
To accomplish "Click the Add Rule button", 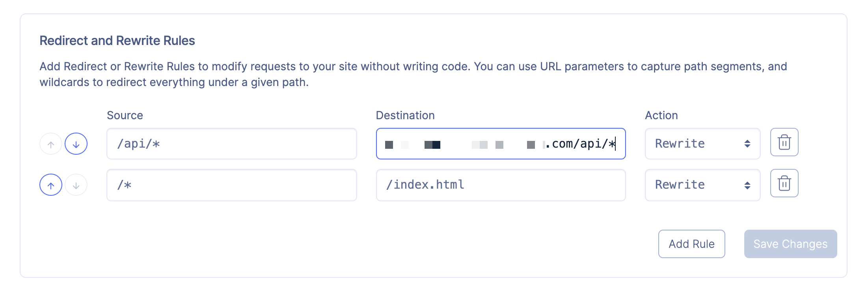I will click(691, 244).
